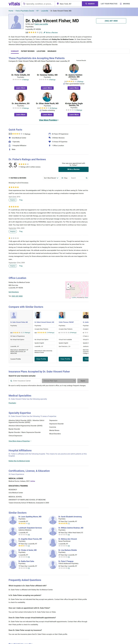Mark the April 22nd, 2010 review Helpful
Image resolution: width=138 pixels, height=644 pixels.
(x=13, y=200)
